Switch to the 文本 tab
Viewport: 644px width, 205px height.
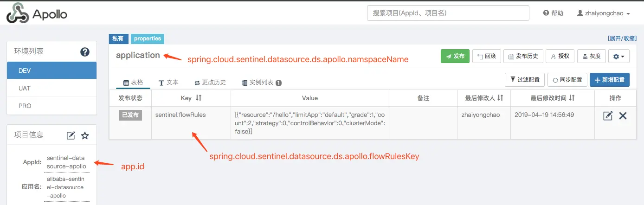pos(168,83)
